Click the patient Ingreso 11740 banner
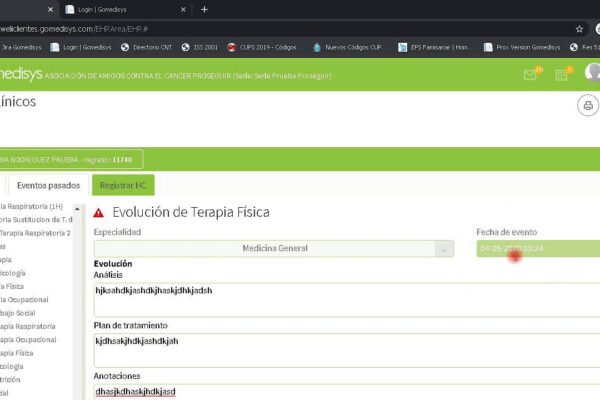This screenshot has height=400, width=600. click(71, 159)
